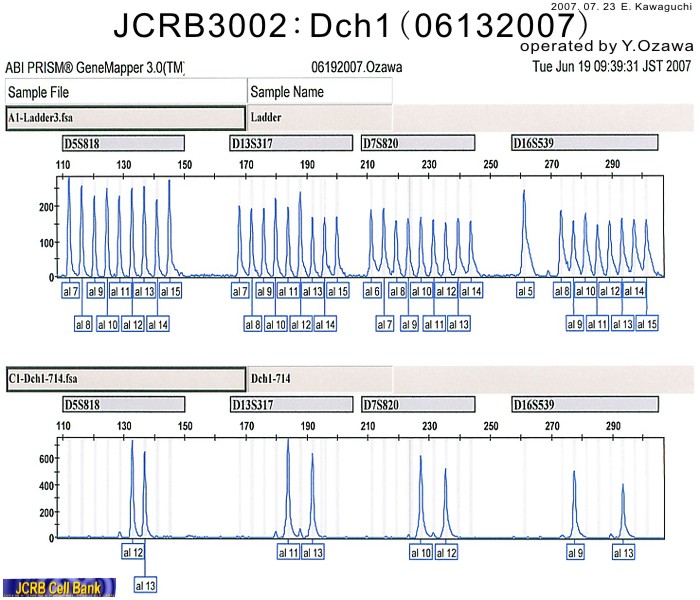Select the A1-Ladder3.fsa sample file field
The height and width of the screenshot is (600, 700).
point(126,116)
